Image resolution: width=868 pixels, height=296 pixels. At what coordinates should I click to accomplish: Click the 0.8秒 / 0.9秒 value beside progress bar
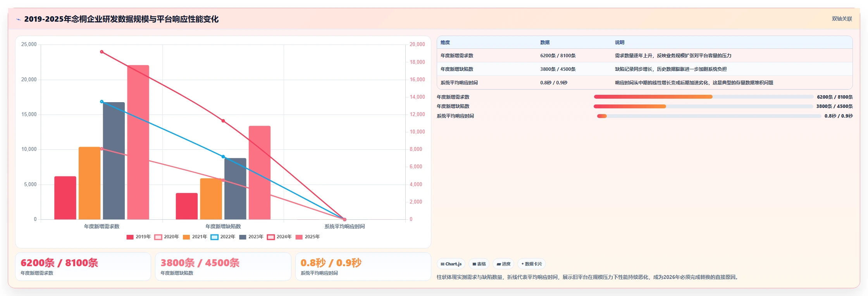tap(839, 116)
